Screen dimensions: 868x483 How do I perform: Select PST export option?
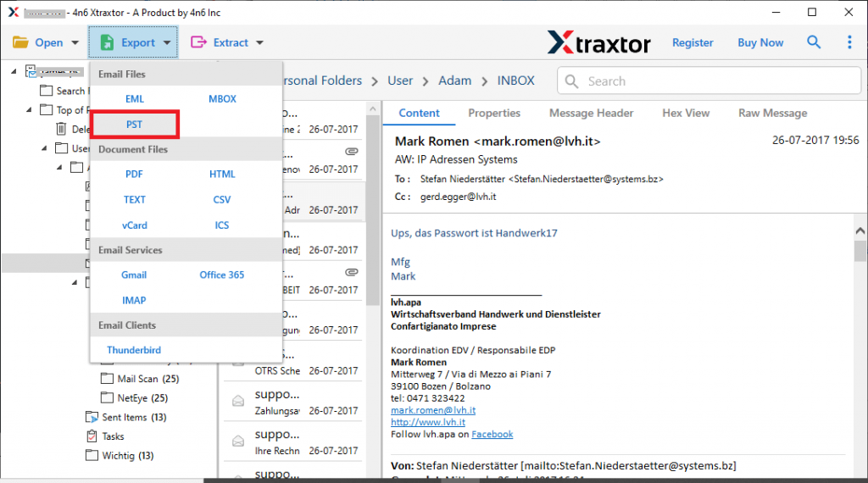pos(135,125)
